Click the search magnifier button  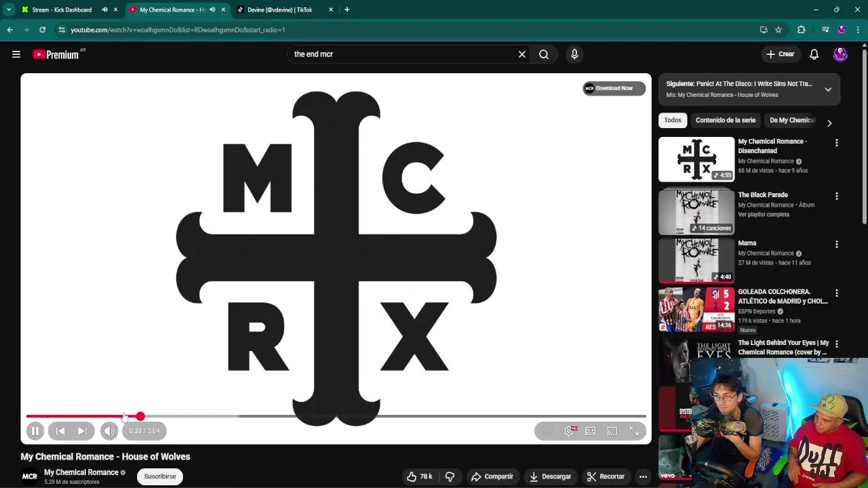[544, 54]
